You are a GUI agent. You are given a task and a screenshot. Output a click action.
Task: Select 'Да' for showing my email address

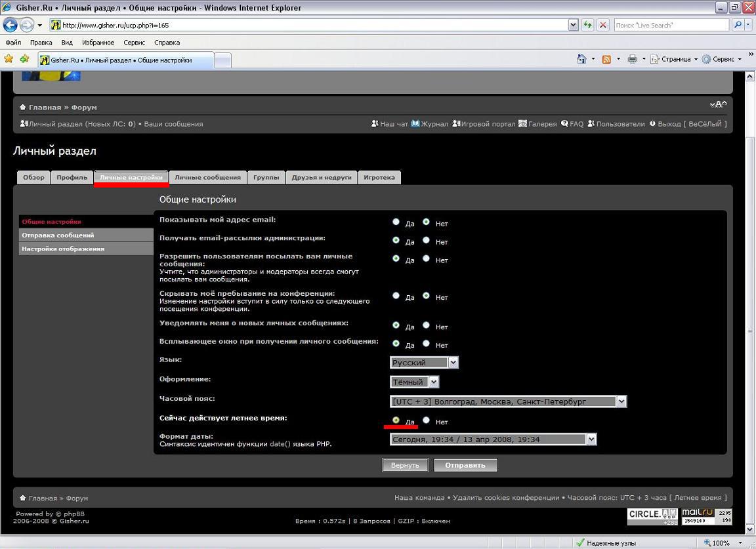click(396, 222)
